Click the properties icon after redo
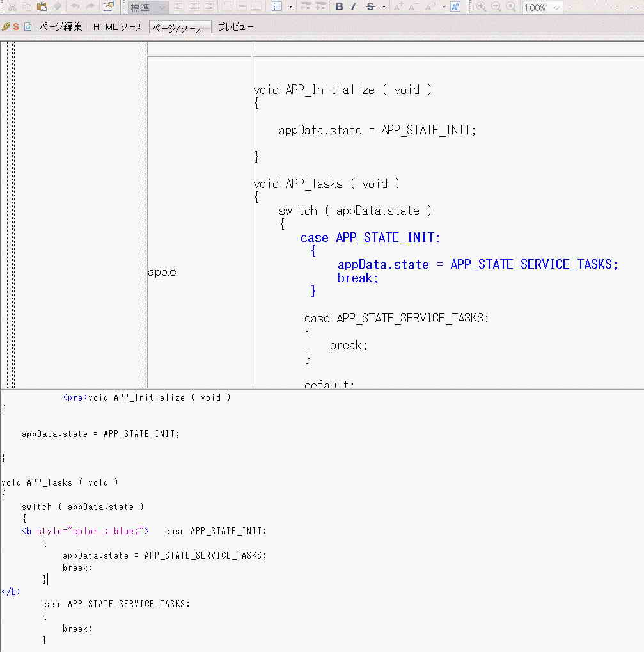Viewport: 644px width, 652px height. click(109, 7)
